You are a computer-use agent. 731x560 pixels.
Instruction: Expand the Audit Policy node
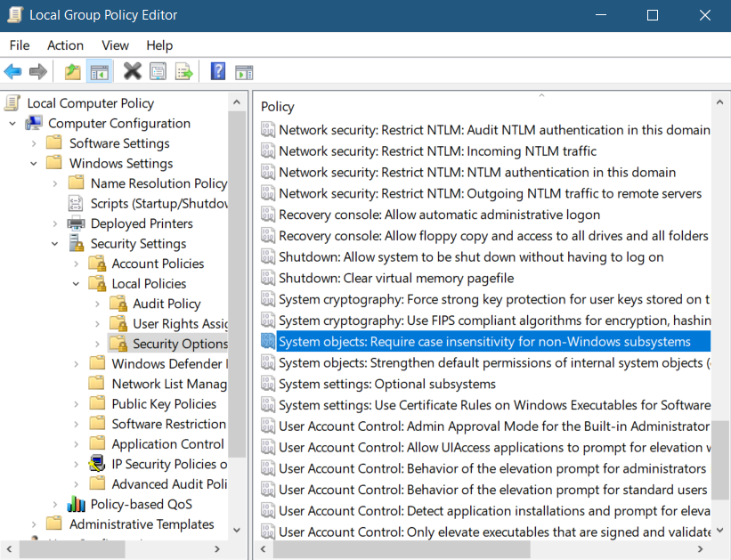point(97,304)
